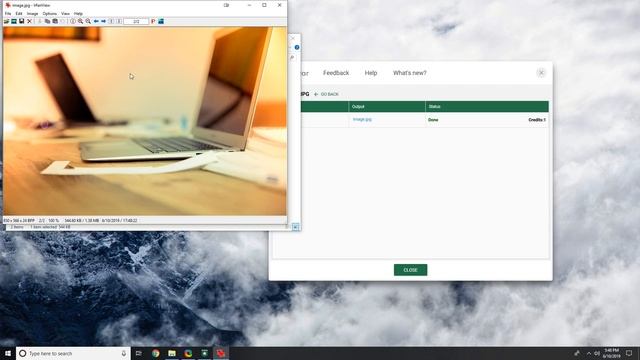
Task: Go to previous image with left arrow
Action: 96,21
